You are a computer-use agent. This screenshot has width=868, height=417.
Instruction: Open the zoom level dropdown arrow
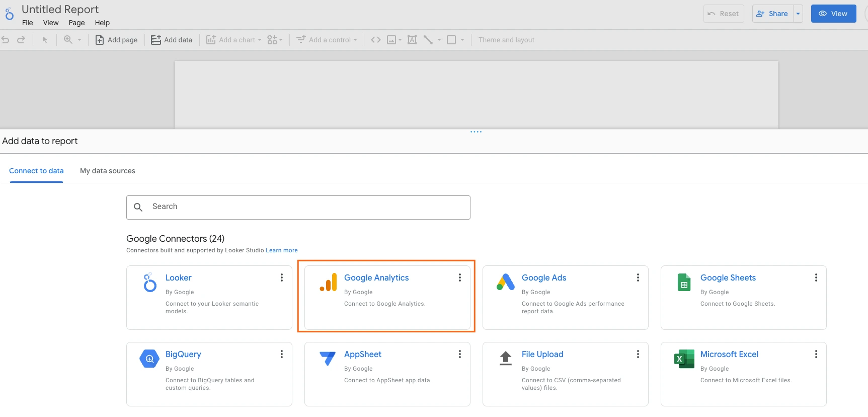[x=80, y=40]
